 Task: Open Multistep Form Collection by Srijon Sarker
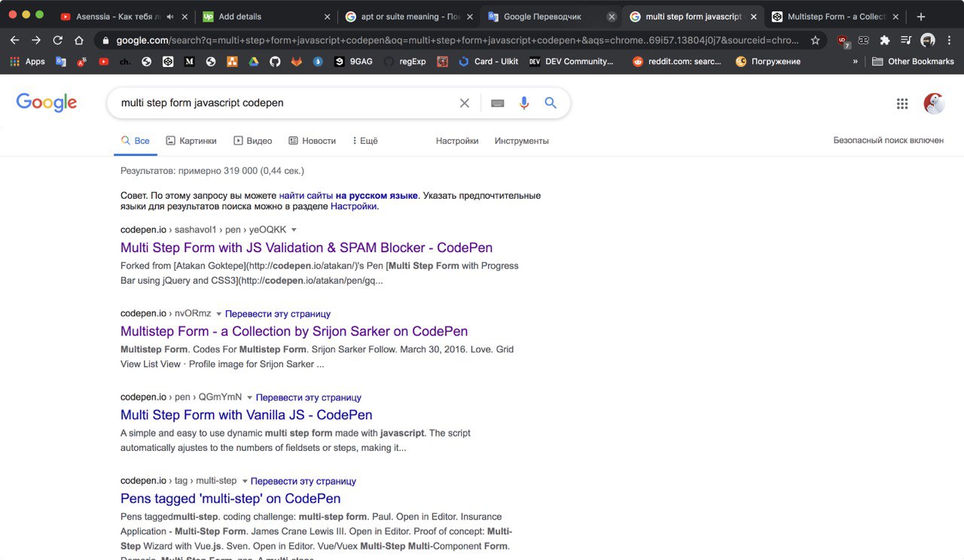point(294,331)
